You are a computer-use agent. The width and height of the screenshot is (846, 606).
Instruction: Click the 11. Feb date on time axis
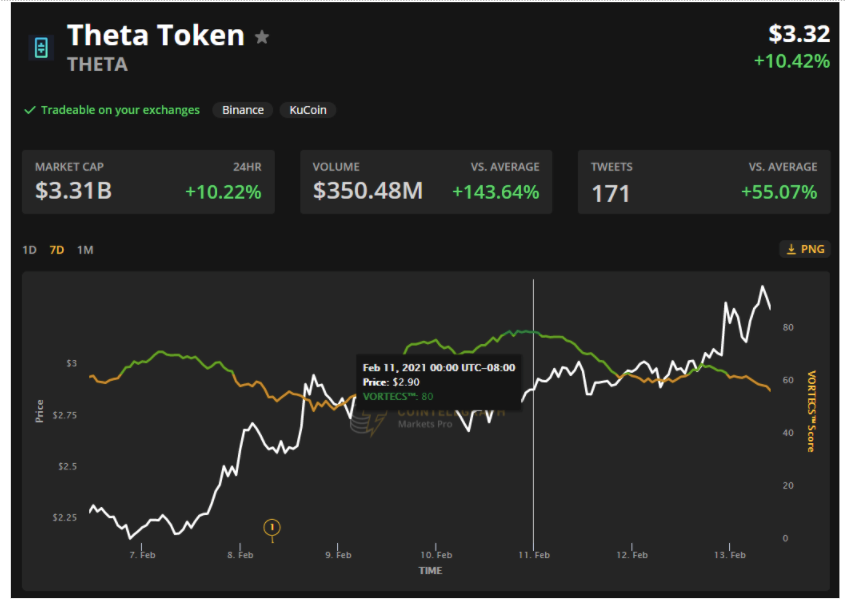pos(534,555)
